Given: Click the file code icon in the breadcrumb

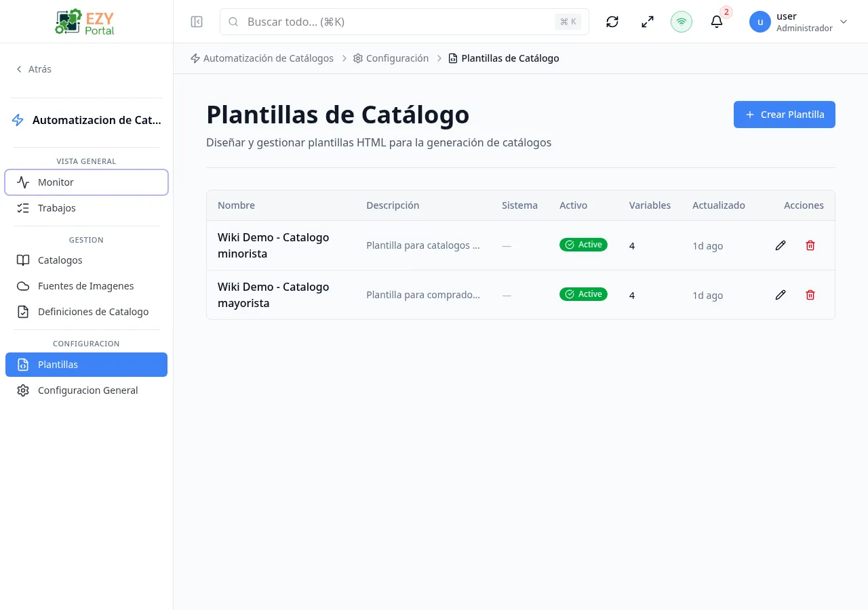Looking at the screenshot, I should [x=453, y=58].
